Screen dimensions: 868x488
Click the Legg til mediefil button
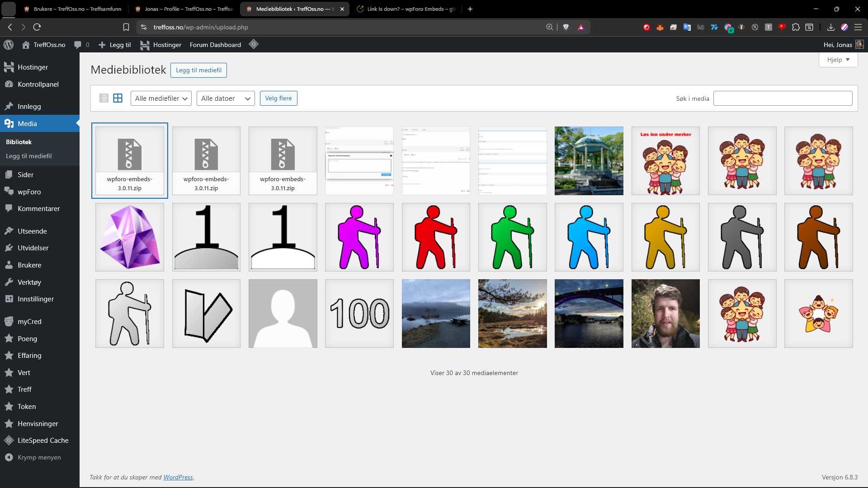coord(198,70)
